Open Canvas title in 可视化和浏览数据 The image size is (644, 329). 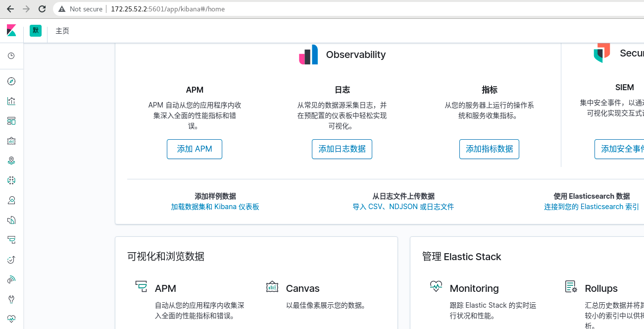pyautogui.click(x=303, y=288)
